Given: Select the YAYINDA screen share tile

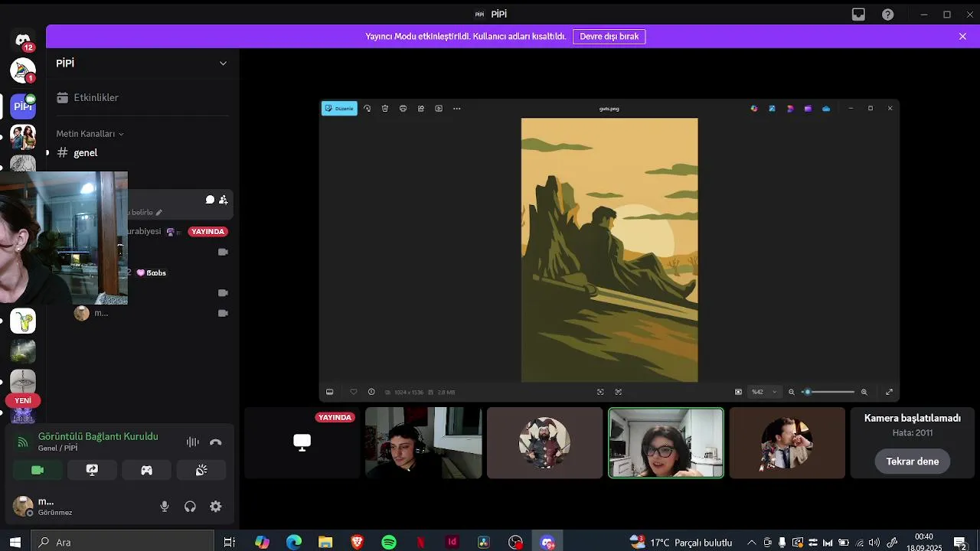Looking at the screenshot, I should tap(302, 443).
